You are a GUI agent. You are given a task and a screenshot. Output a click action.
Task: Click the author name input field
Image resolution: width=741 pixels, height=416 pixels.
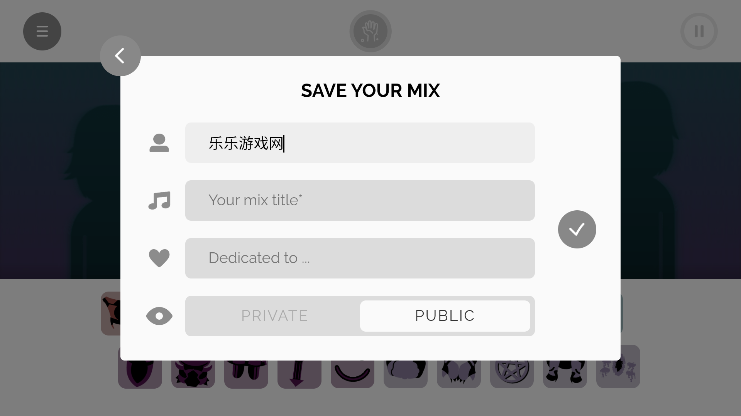tap(360, 143)
